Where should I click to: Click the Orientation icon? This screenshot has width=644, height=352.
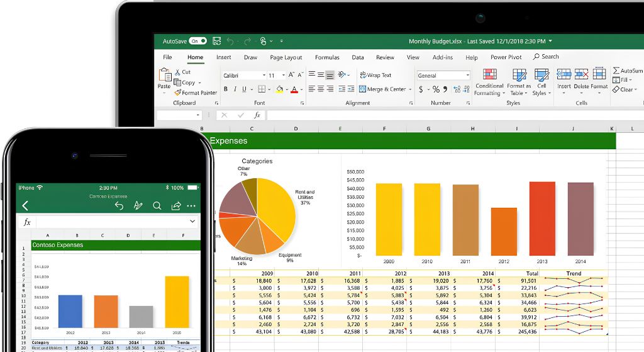(341, 74)
